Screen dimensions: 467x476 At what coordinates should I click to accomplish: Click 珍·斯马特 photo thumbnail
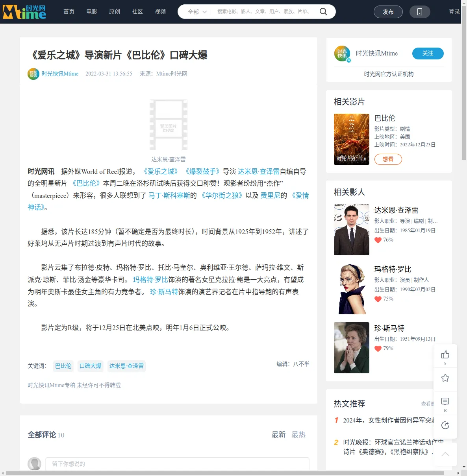pyautogui.click(x=352, y=348)
